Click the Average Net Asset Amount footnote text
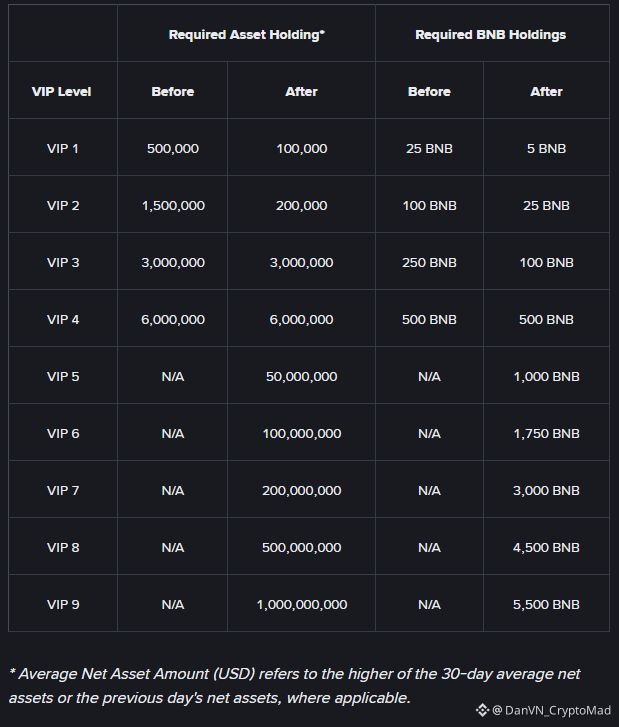Viewport: 619px width, 727px height. click(x=295, y=686)
